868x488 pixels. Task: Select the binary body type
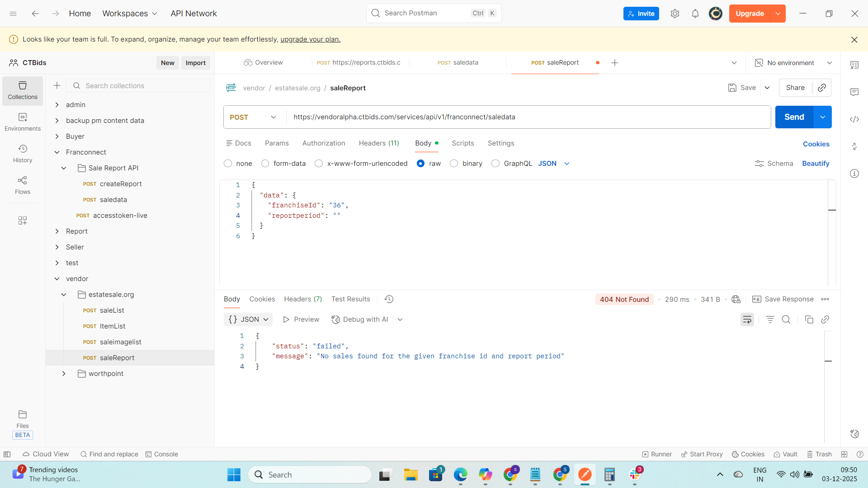click(x=454, y=164)
